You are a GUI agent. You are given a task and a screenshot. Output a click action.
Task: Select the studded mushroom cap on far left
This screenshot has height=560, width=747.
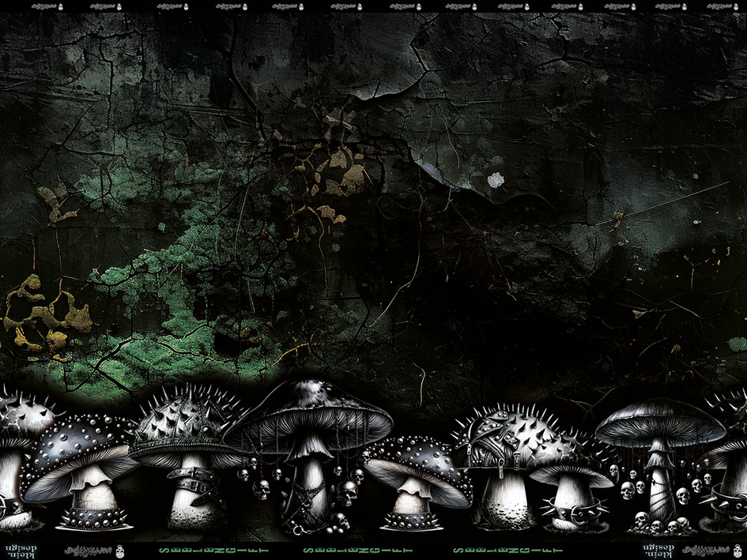tap(25, 415)
